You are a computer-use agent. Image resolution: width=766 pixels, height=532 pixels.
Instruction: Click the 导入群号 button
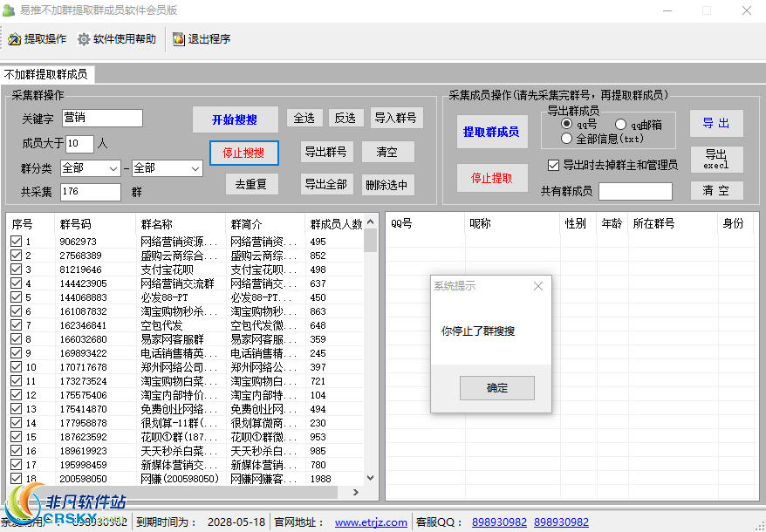pos(396,118)
